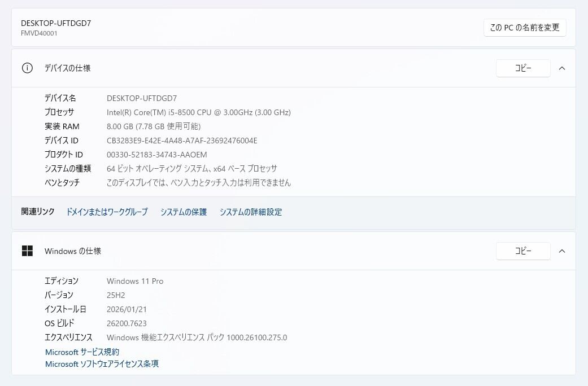Click the プロダクト ID label
This screenshot has width=588, height=386.
pyautogui.click(x=64, y=155)
